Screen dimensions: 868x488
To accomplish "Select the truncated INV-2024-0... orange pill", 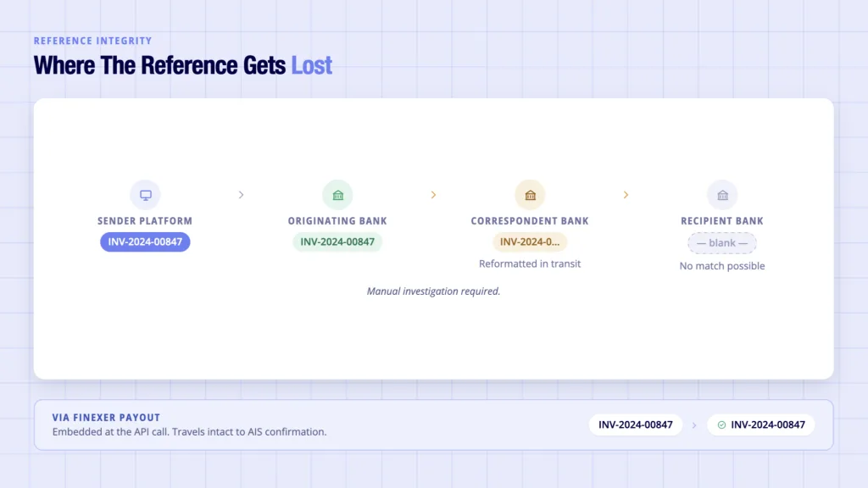I will [x=530, y=241].
